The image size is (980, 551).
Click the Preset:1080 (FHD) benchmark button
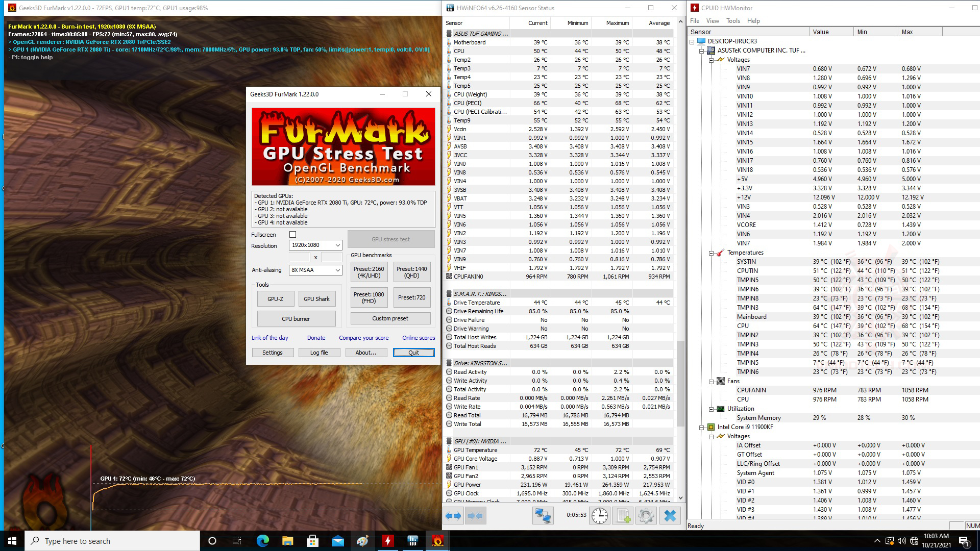point(369,297)
